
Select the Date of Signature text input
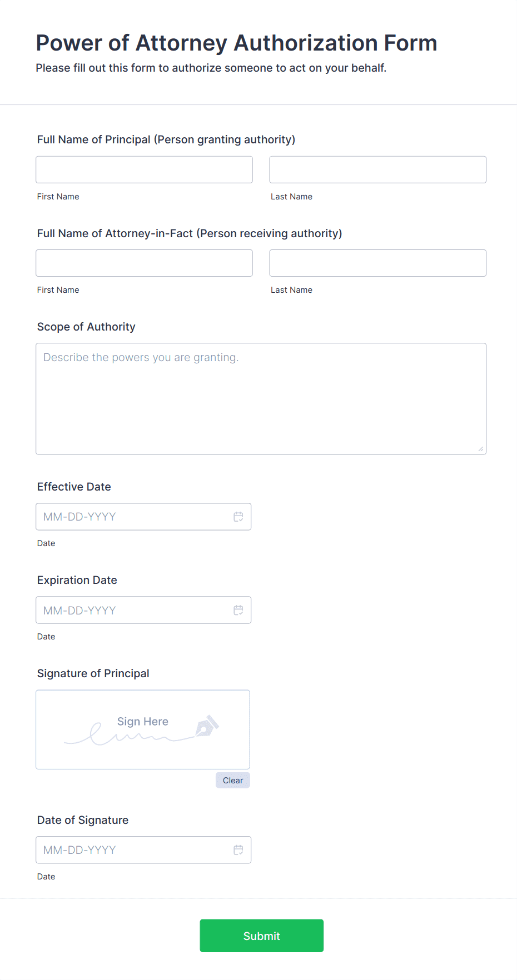133,850
